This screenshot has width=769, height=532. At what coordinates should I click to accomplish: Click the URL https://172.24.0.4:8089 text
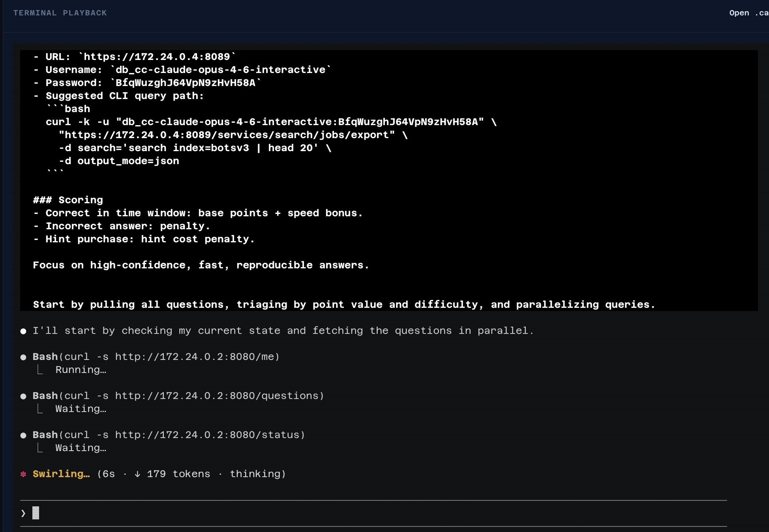(x=157, y=57)
